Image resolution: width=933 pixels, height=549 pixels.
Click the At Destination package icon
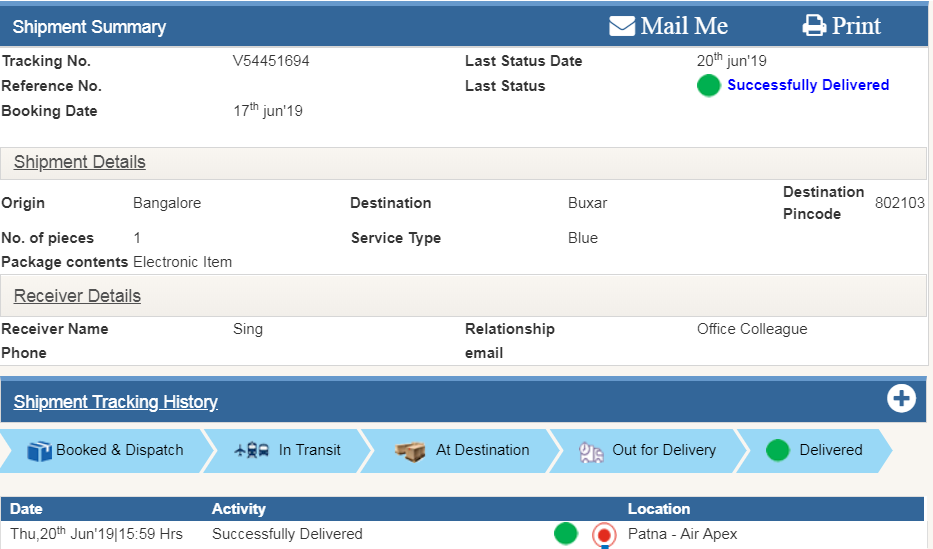[410, 451]
